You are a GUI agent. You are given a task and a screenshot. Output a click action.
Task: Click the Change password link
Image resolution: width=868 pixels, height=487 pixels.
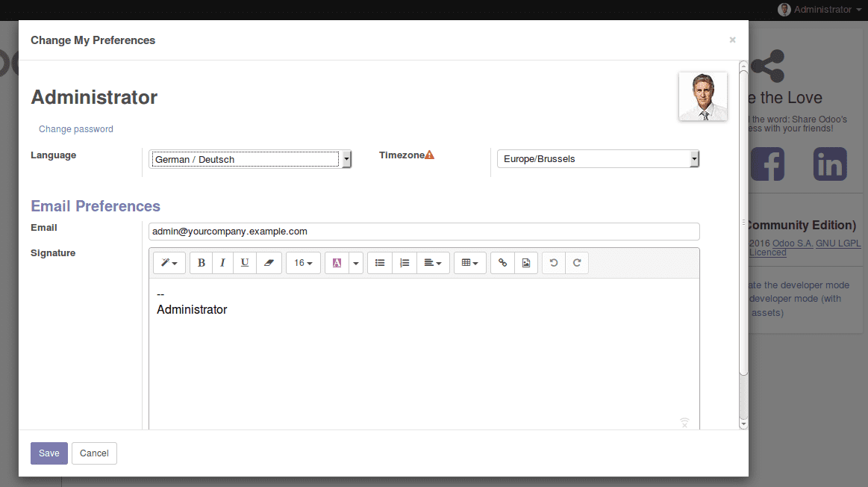76,129
